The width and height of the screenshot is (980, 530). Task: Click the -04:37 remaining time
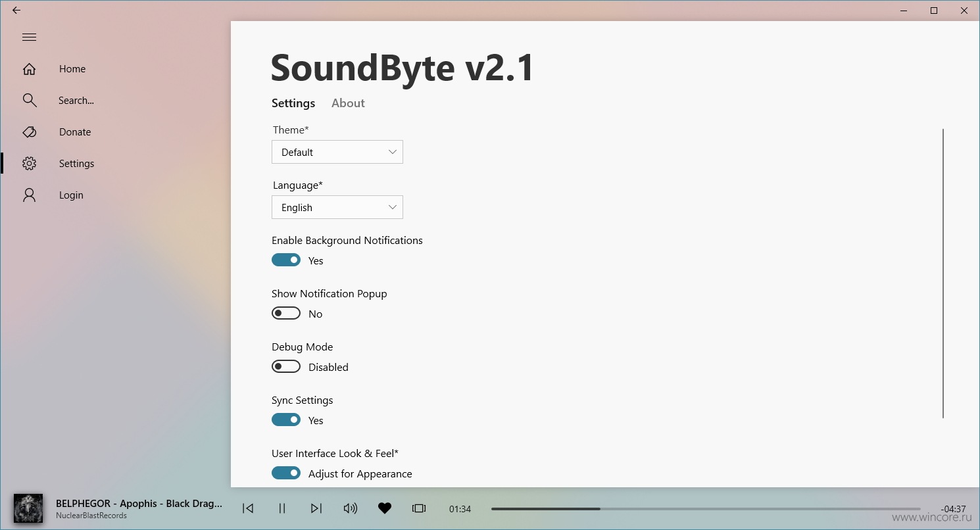point(953,509)
